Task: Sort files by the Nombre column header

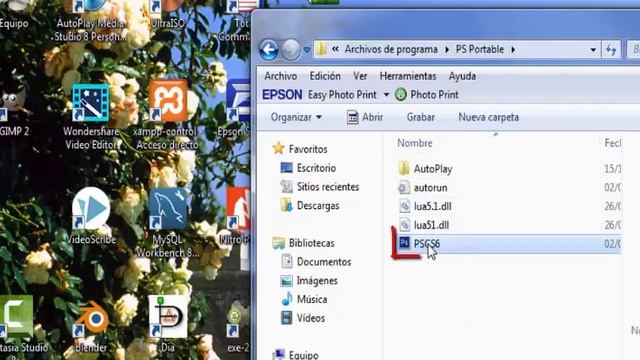Action: point(415,143)
